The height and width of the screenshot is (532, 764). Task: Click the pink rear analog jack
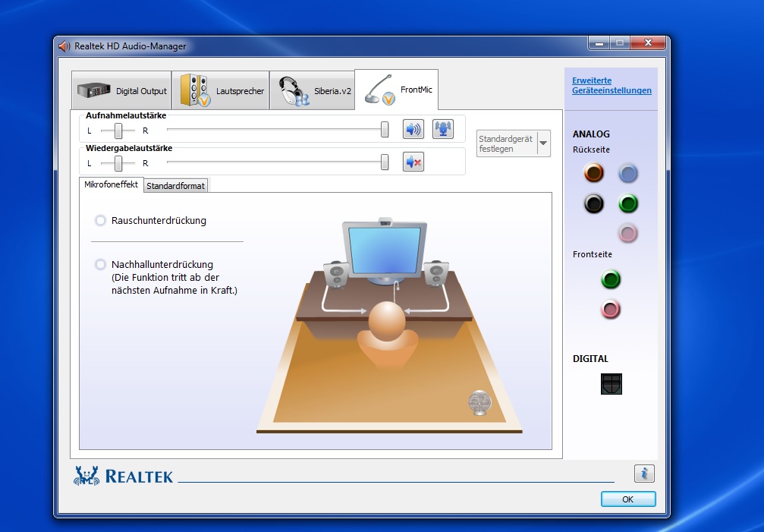click(628, 233)
